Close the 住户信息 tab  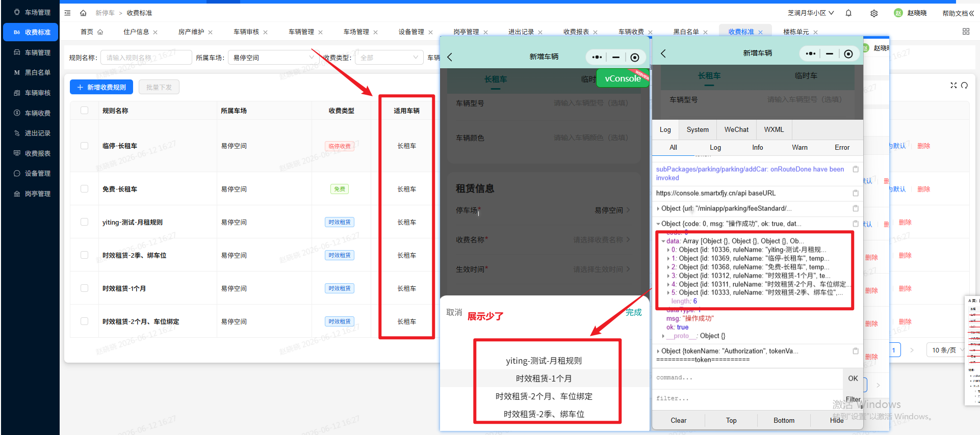pyautogui.click(x=156, y=32)
